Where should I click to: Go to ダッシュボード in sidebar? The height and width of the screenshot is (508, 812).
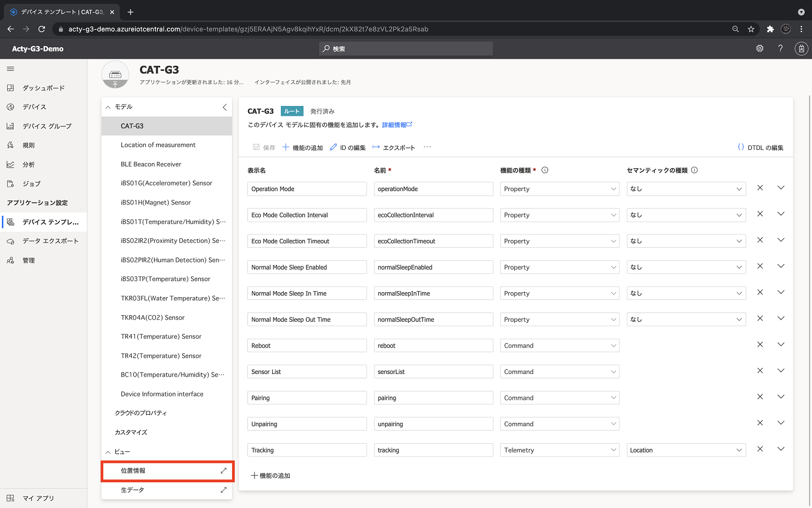point(43,88)
